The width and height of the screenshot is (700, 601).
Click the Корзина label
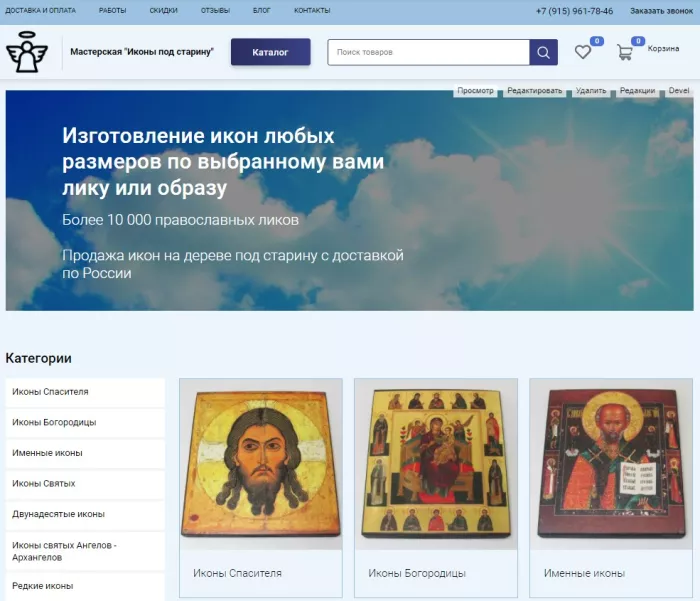[x=663, y=48]
